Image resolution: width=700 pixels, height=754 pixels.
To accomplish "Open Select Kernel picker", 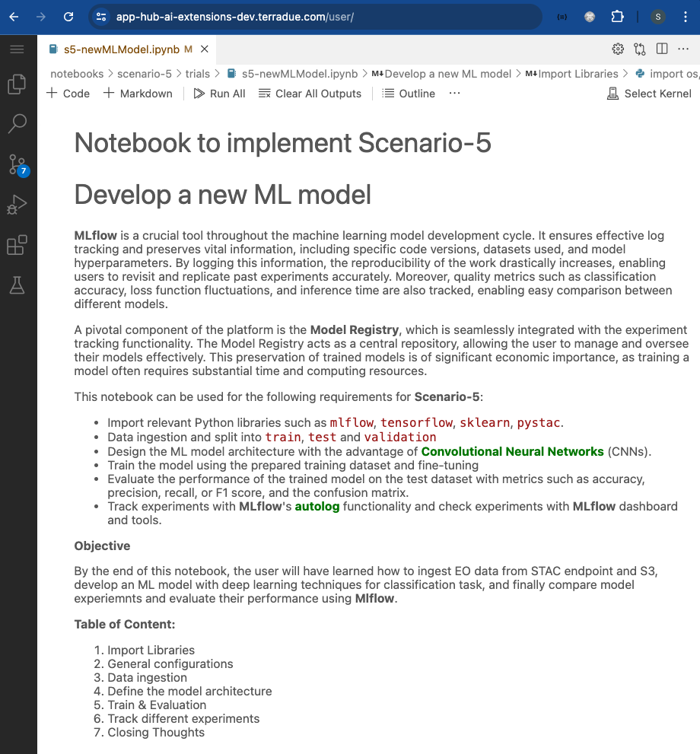I will coord(649,94).
